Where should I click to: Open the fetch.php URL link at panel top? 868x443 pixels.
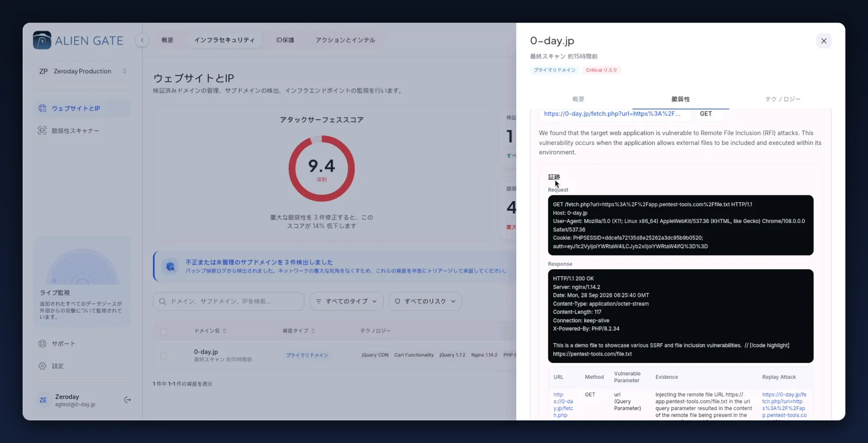pos(612,114)
